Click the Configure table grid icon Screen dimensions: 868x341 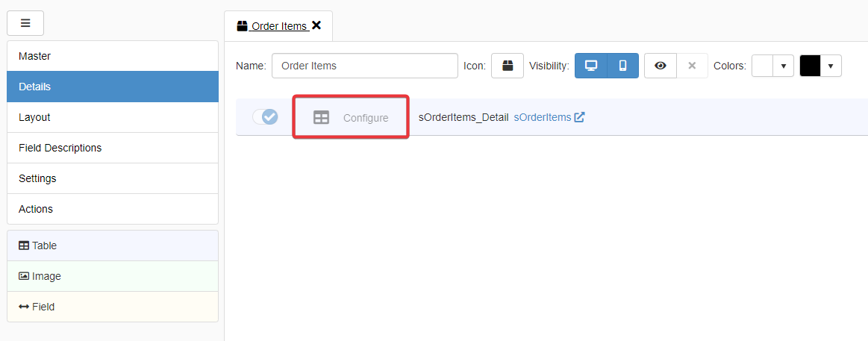tap(321, 118)
